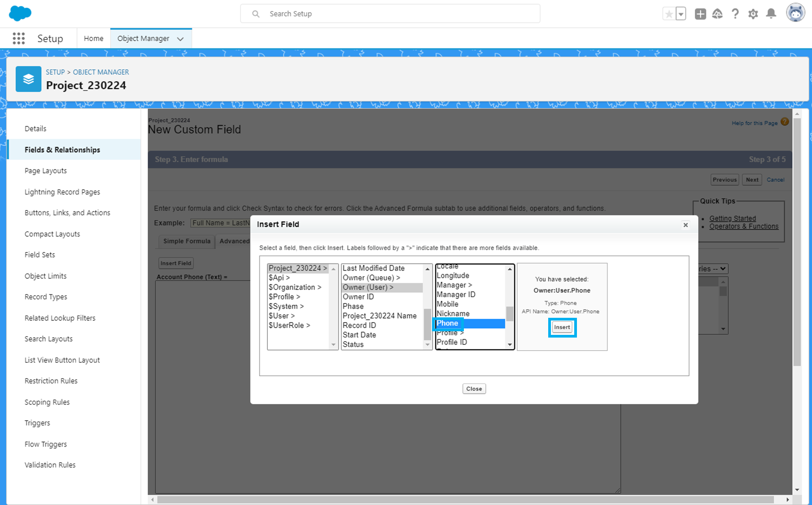Open the Getting Started quick tip

733,219
